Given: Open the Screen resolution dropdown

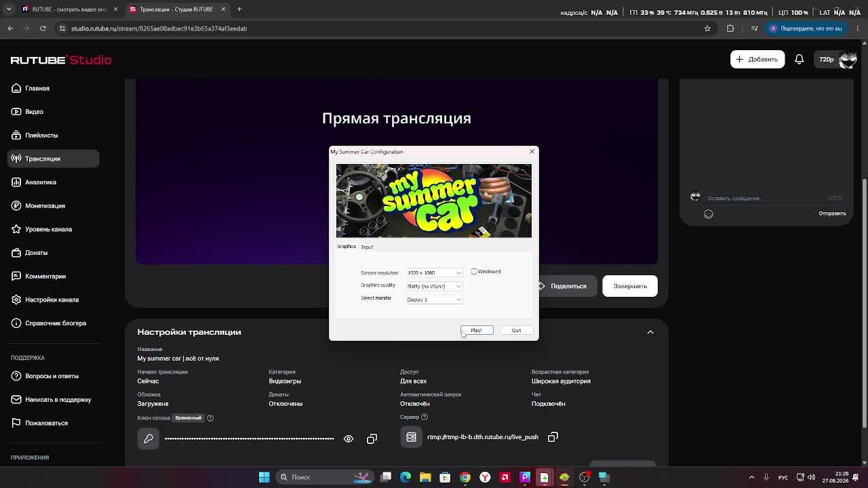Looking at the screenshot, I should point(434,272).
